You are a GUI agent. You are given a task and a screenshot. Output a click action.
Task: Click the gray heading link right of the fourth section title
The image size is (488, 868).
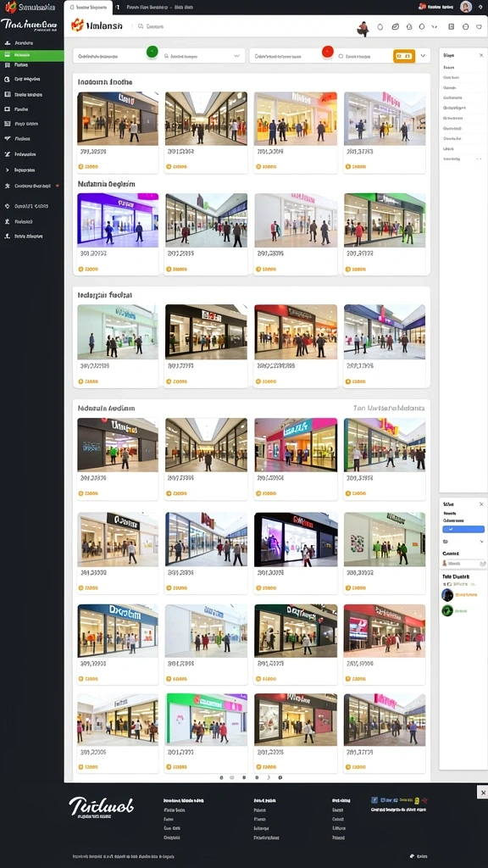click(x=389, y=408)
